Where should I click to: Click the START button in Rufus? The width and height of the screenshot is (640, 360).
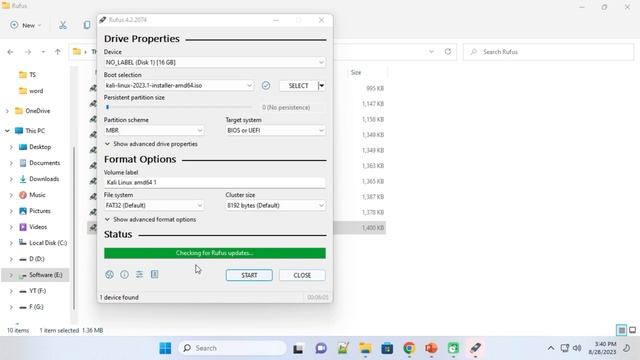[249, 276]
